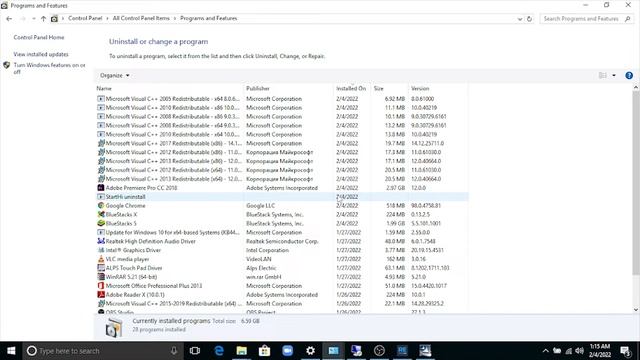Viewport: 640px width, 360px height.
Task: Open Control Panel Home link
Action: pos(39,37)
